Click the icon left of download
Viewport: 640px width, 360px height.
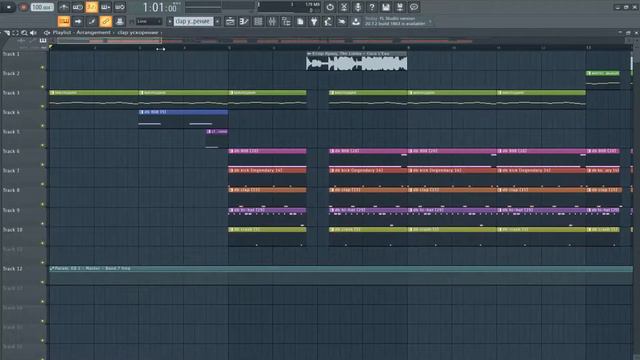click(342, 21)
